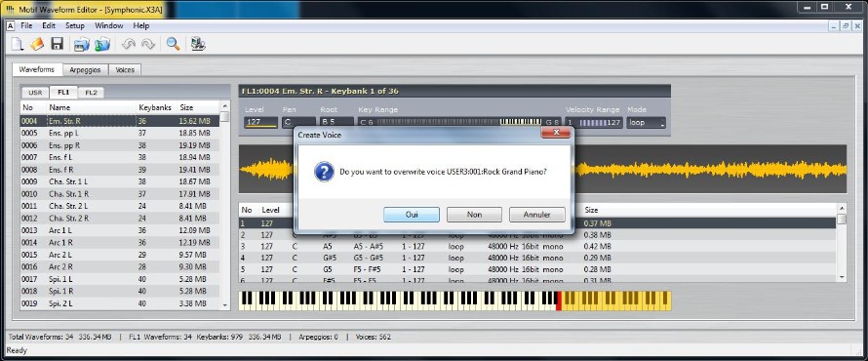Click the New file toolbar icon

click(x=17, y=44)
